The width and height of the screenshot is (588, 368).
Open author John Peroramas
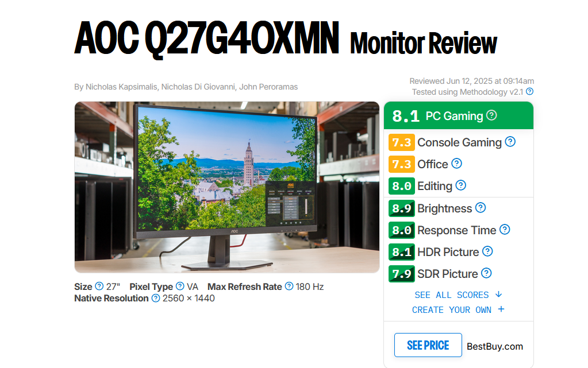click(x=268, y=87)
